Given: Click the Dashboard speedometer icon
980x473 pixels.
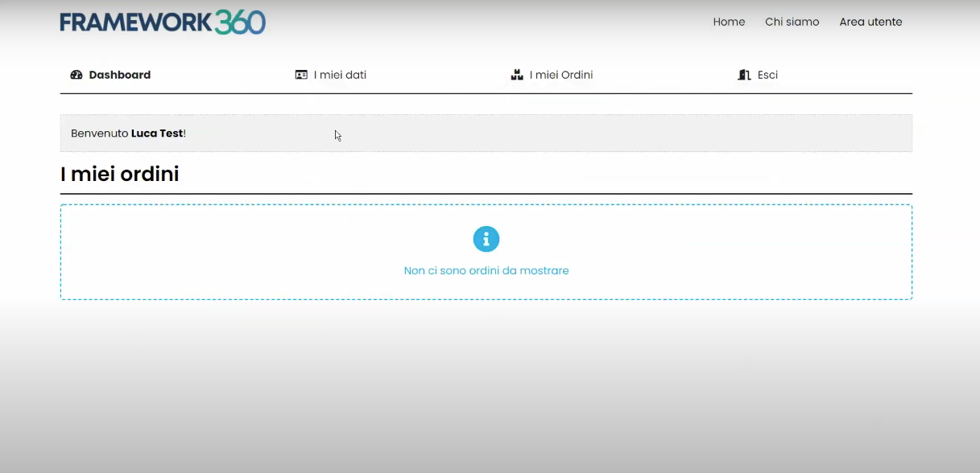Looking at the screenshot, I should (x=76, y=75).
